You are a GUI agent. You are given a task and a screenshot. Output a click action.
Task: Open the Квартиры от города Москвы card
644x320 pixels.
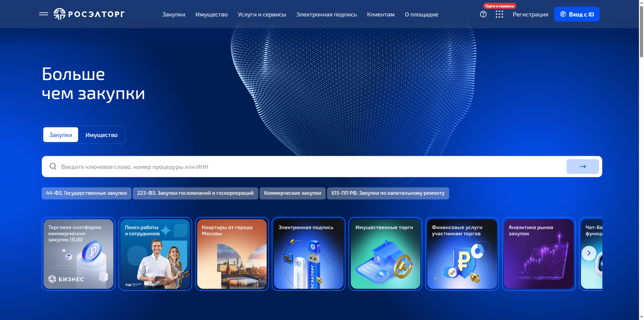pyautogui.click(x=232, y=254)
